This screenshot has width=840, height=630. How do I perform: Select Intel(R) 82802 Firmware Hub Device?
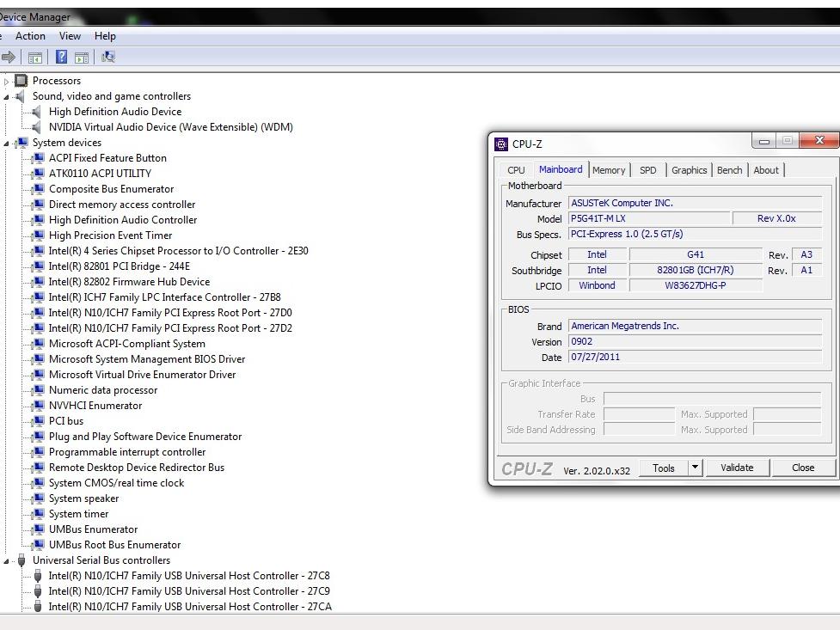point(129,282)
